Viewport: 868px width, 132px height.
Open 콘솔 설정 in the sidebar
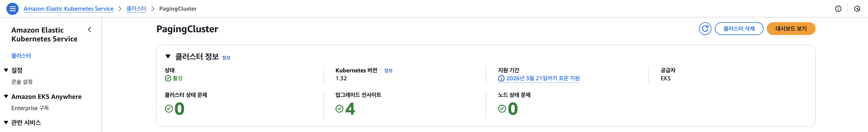(22, 82)
